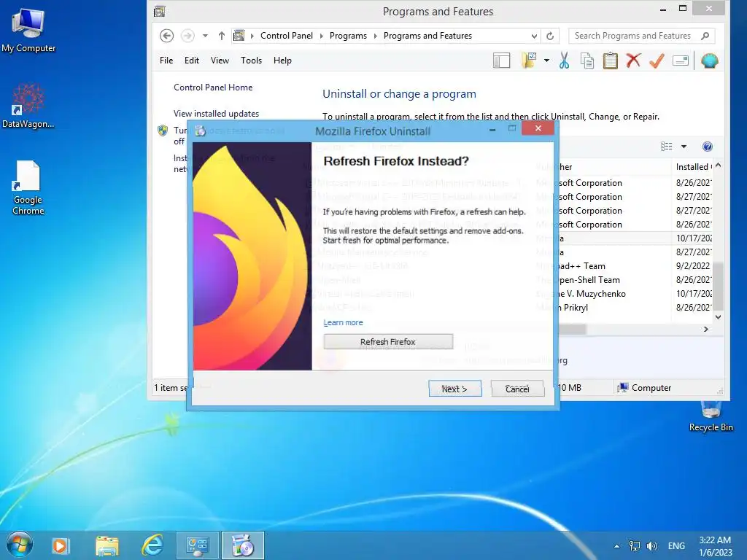This screenshot has height=560, width=747.
Task: Click Next in the Firefox Uninstall dialog
Action: pyautogui.click(x=454, y=389)
